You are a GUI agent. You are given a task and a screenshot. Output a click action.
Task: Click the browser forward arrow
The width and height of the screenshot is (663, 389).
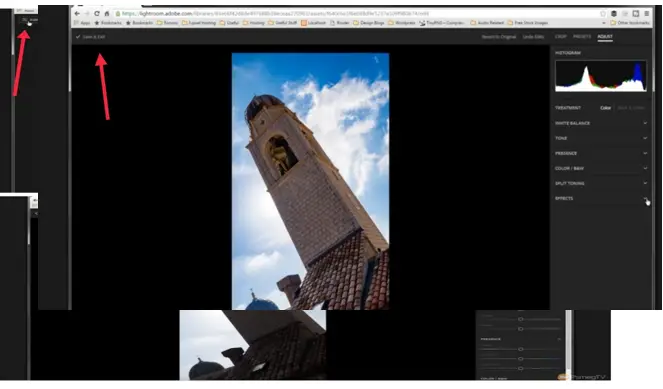[87, 14]
